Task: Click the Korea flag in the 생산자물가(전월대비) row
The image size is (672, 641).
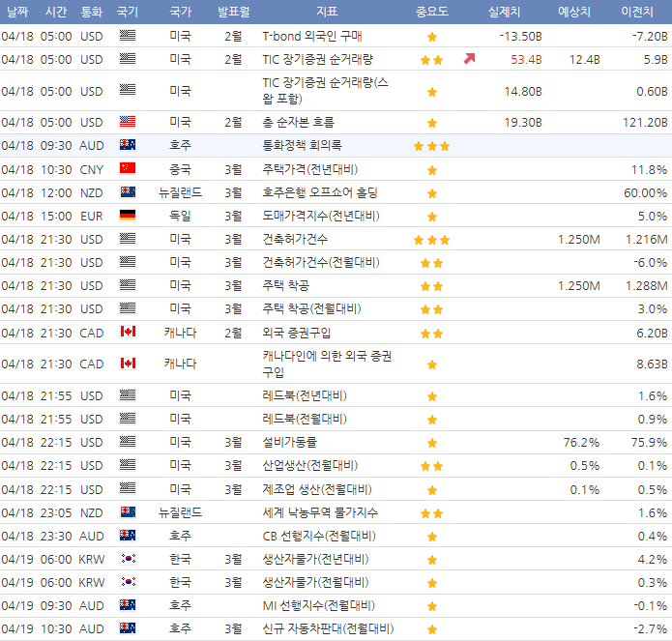Action: (128, 581)
